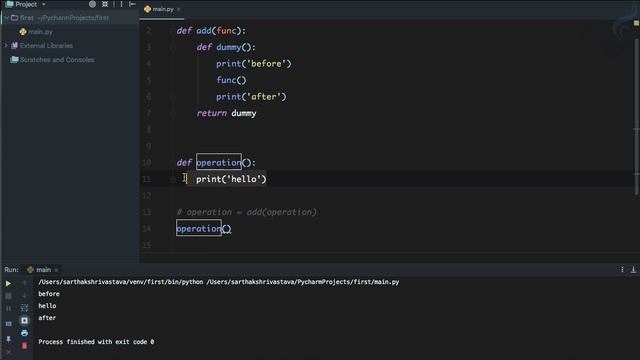Click highlighted 'operation' in def on line 10
The image size is (640, 360).
tap(219, 162)
